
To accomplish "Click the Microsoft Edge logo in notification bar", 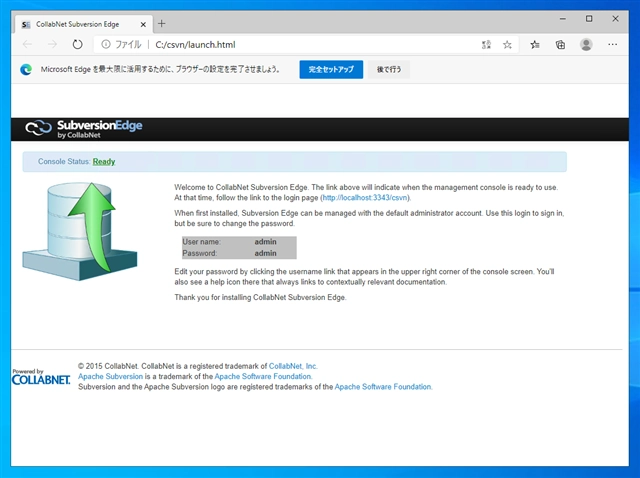I will (26, 69).
